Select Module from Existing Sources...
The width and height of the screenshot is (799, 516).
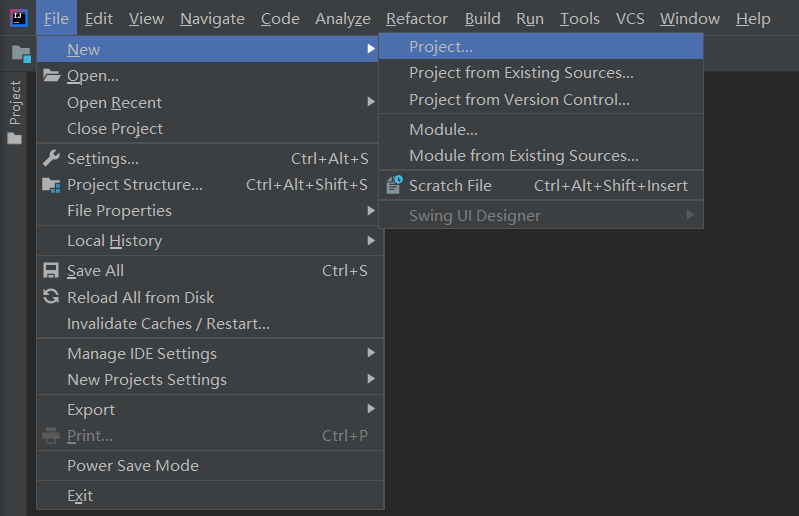click(523, 156)
